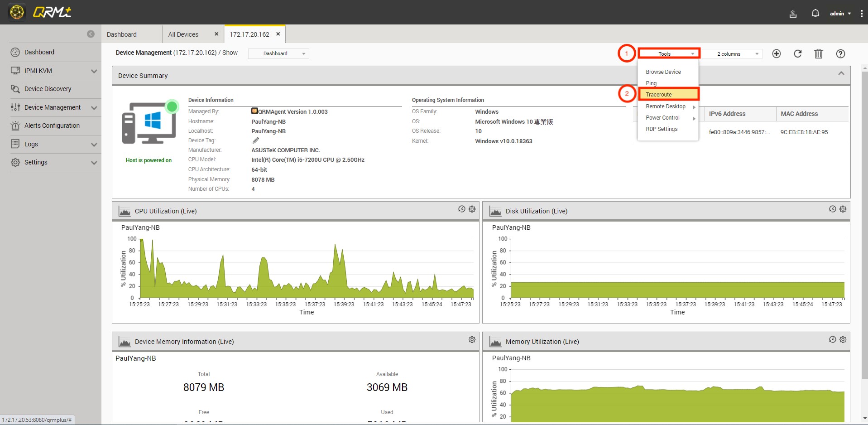Open notifications bell icon

815,14
